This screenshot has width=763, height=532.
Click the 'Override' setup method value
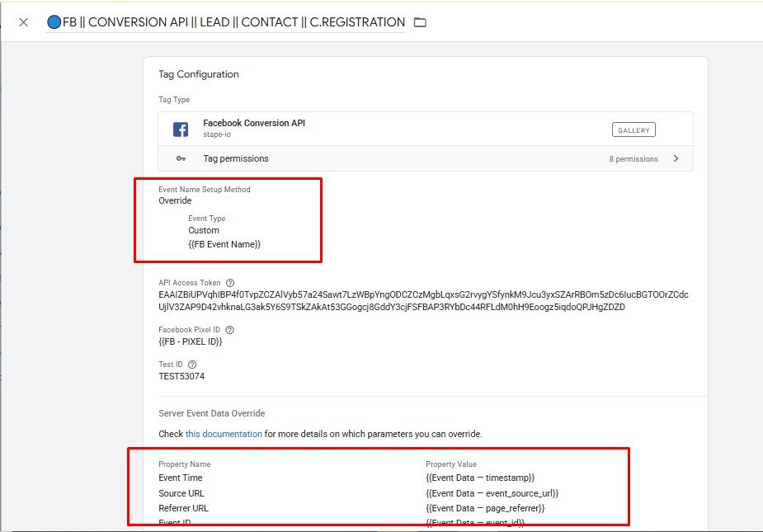point(175,200)
